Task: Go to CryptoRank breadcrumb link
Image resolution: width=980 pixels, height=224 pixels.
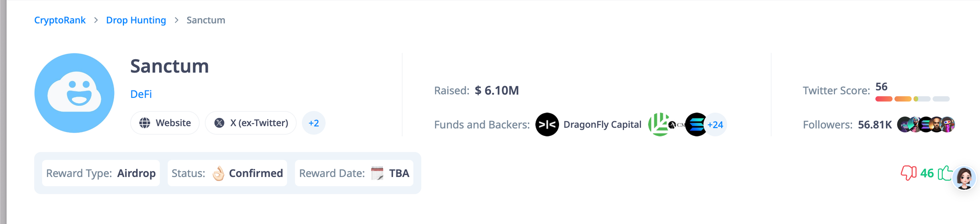Action: (x=60, y=20)
